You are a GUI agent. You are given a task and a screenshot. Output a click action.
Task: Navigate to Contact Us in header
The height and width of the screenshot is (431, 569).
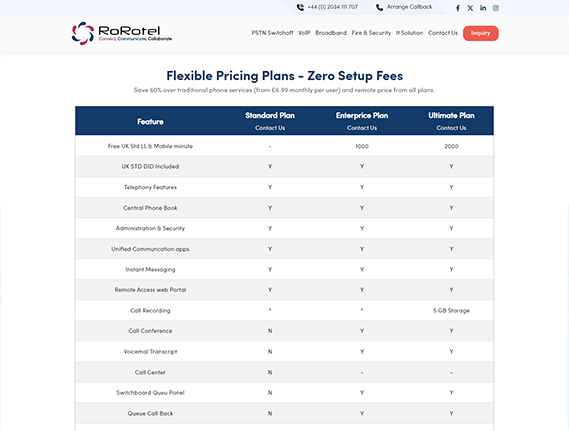pyautogui.click(x=443, y=33)
